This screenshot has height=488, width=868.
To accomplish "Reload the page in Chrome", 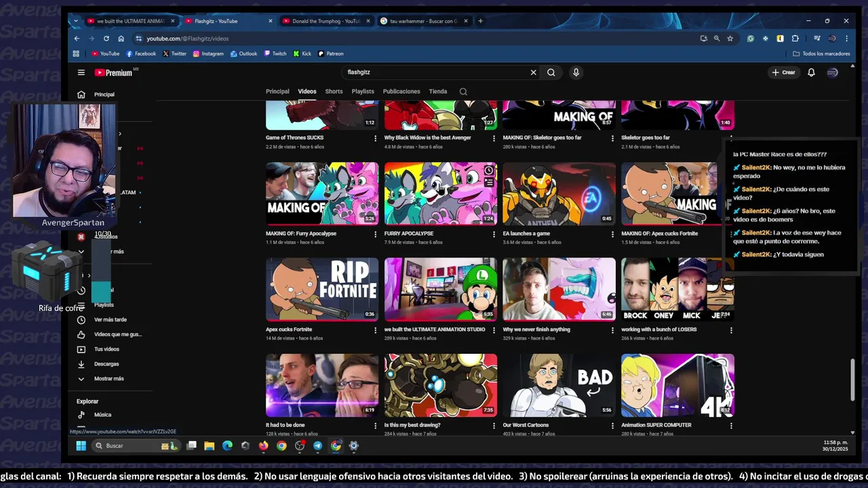I will 106,39.
